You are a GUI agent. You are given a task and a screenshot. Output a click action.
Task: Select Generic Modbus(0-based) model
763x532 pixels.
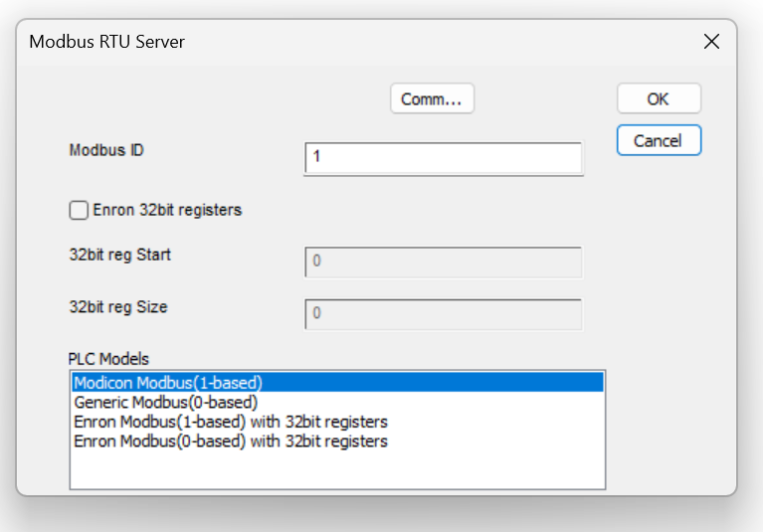coord(337,402)
